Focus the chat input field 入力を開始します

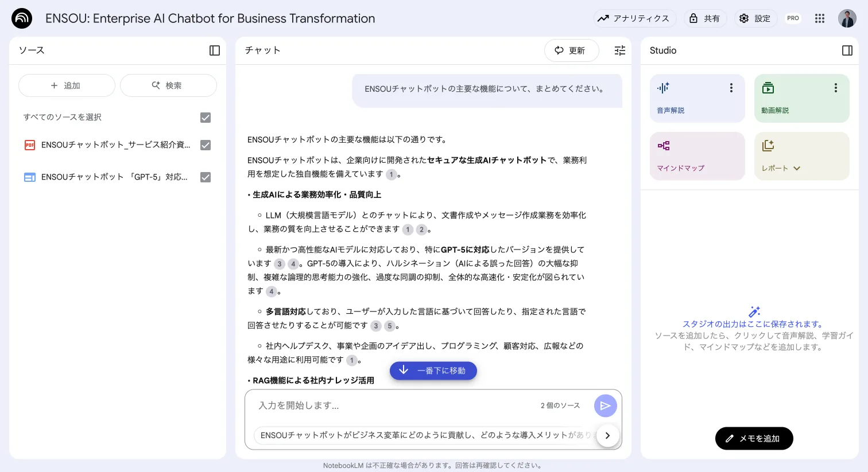(x=396, y=405)
